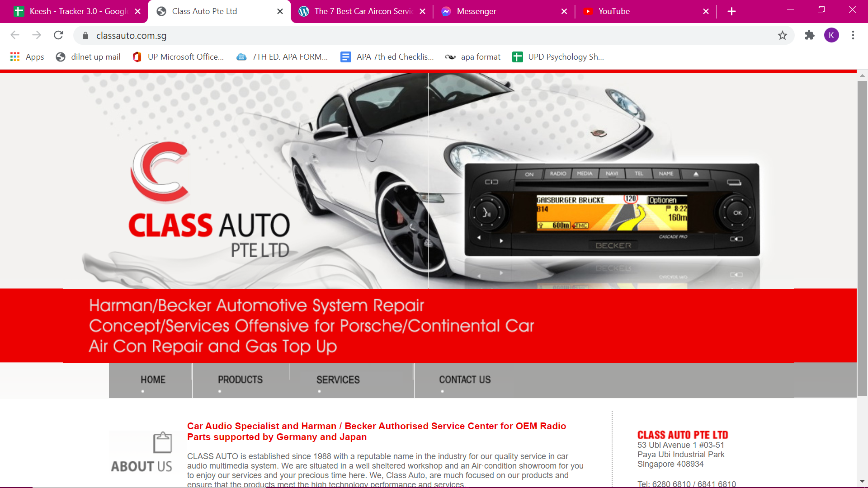The width and height of the screenshot is (868, 488).
Task: Click the Car Audio Specialist heading
Action: [x=377, y=432]
